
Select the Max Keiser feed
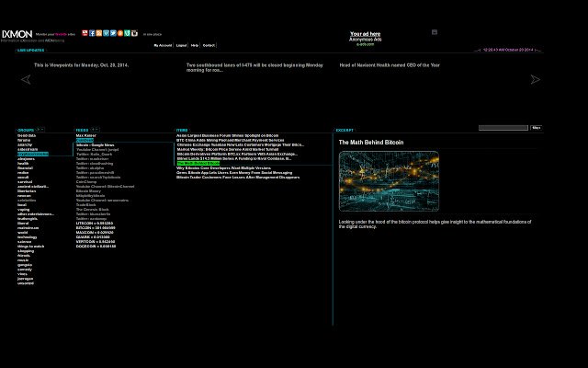(x=86, y=135)
